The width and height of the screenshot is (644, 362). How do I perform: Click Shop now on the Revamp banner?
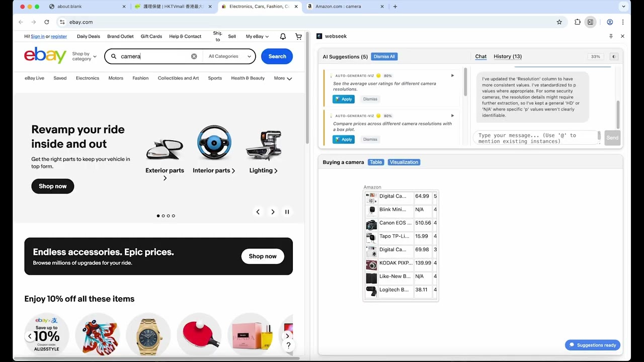coord(53,186)
